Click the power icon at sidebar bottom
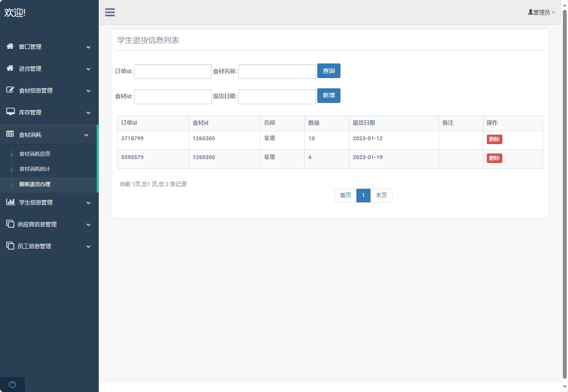This screenshot has height=392, width=568. [12, 384]
